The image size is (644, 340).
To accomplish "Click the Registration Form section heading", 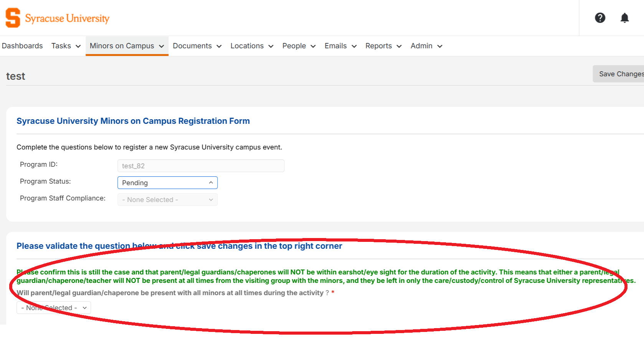I will (x=133, y=121).
